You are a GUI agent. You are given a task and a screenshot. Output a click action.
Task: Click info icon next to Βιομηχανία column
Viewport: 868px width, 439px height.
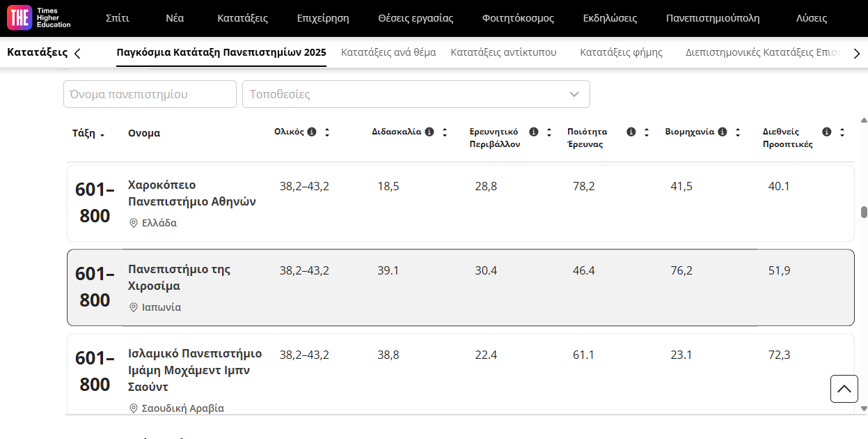coord(723,132)
